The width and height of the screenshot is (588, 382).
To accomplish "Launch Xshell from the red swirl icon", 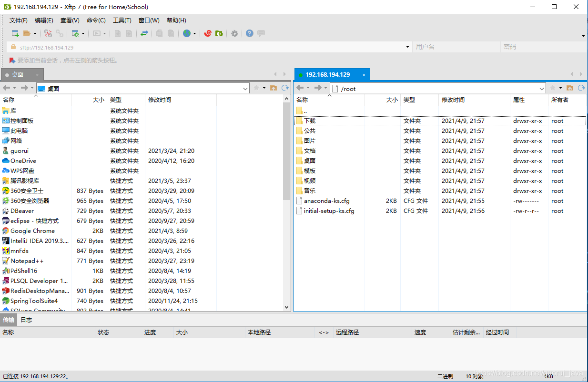I will click(x=208, y=33).
